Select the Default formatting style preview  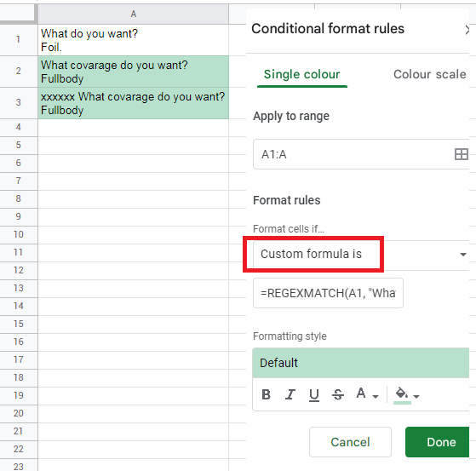(361, 363)
